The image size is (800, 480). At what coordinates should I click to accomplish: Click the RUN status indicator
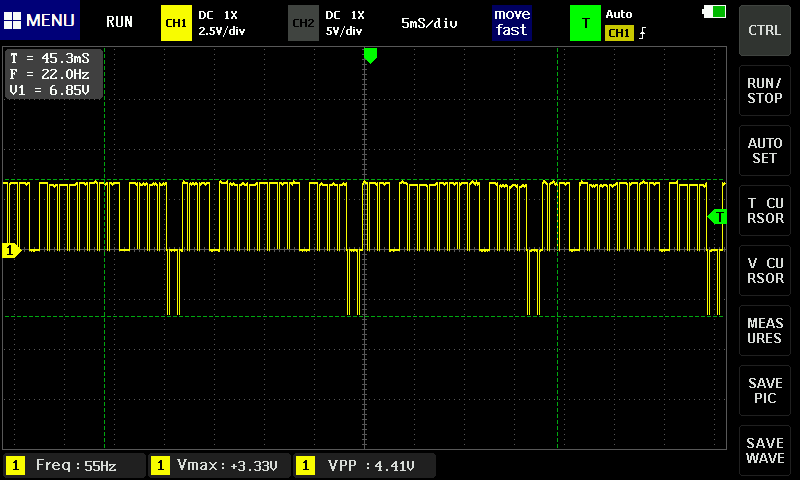(119, 22)
